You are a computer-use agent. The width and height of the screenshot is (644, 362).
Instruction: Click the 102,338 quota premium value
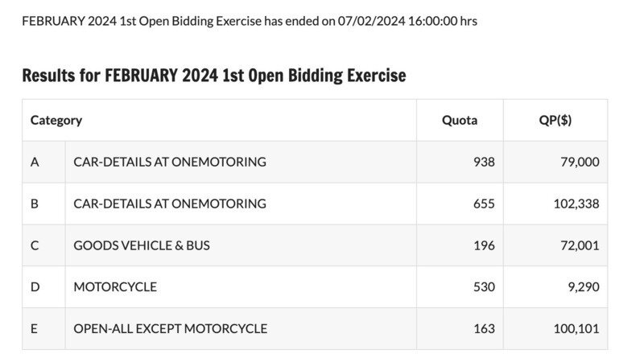pyautogui.click(x=576, y=204)
